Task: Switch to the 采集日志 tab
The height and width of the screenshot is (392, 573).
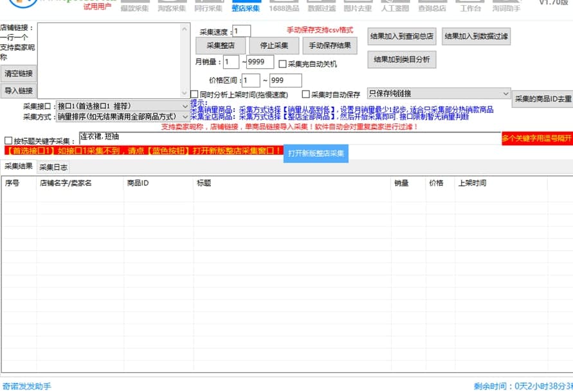Action: pyautogui.click(x=53, y=167)
